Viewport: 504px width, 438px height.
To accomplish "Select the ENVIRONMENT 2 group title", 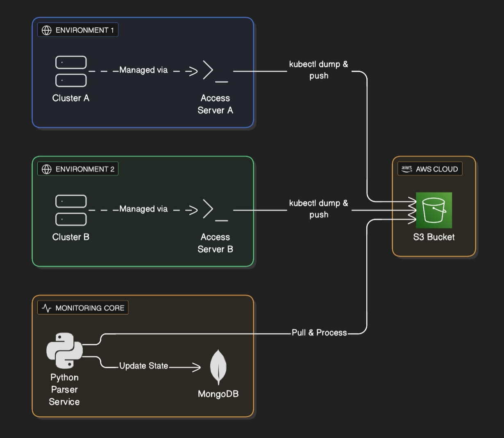I will (85, 169).
